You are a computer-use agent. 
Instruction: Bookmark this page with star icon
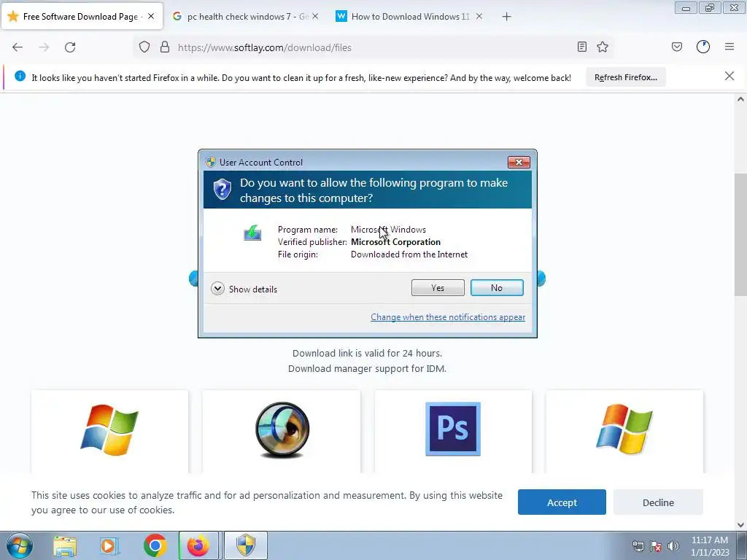point(603,47)
